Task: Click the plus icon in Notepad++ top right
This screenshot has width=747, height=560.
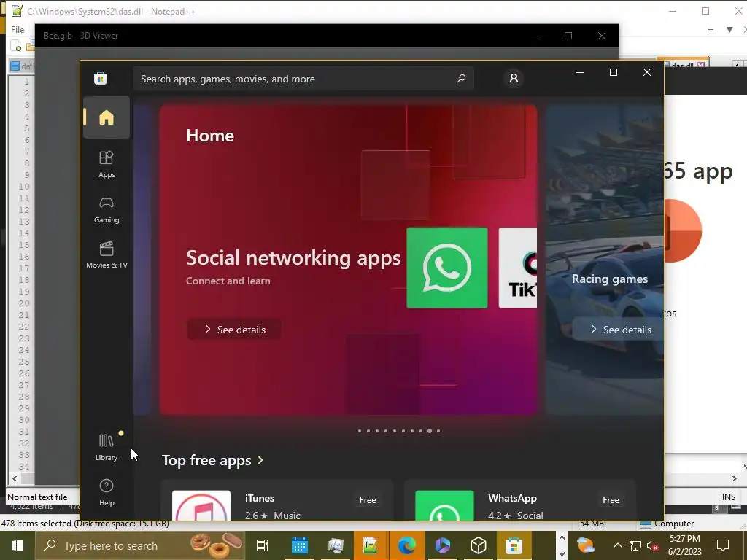Action: pyautogui.click(x=711, y=29)
